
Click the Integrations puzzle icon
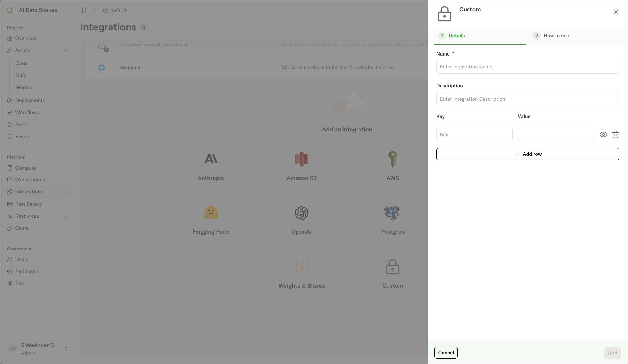10,192
